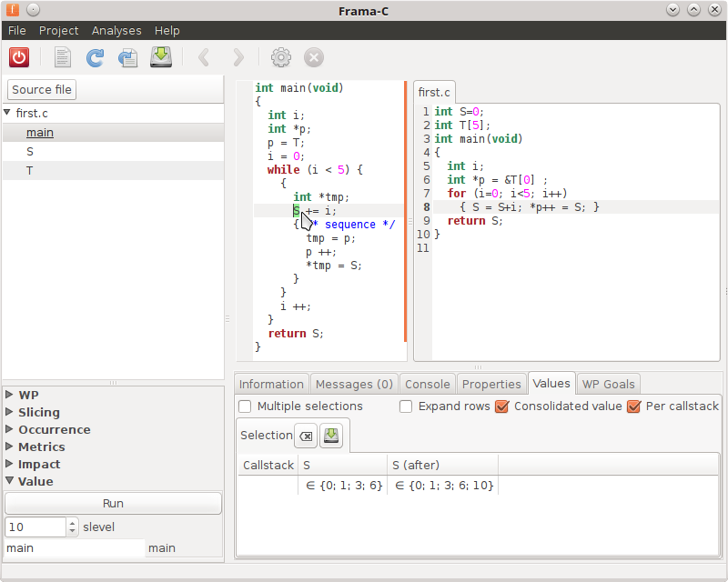This screenshot has width=728, height=582.
Task: Go forward with the right chevron
Action: click(x=238, y=57)
